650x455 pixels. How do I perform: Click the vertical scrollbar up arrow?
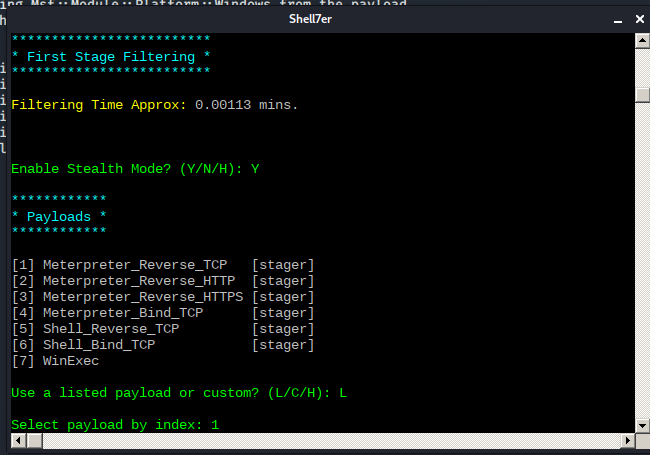tap(642, 41)
